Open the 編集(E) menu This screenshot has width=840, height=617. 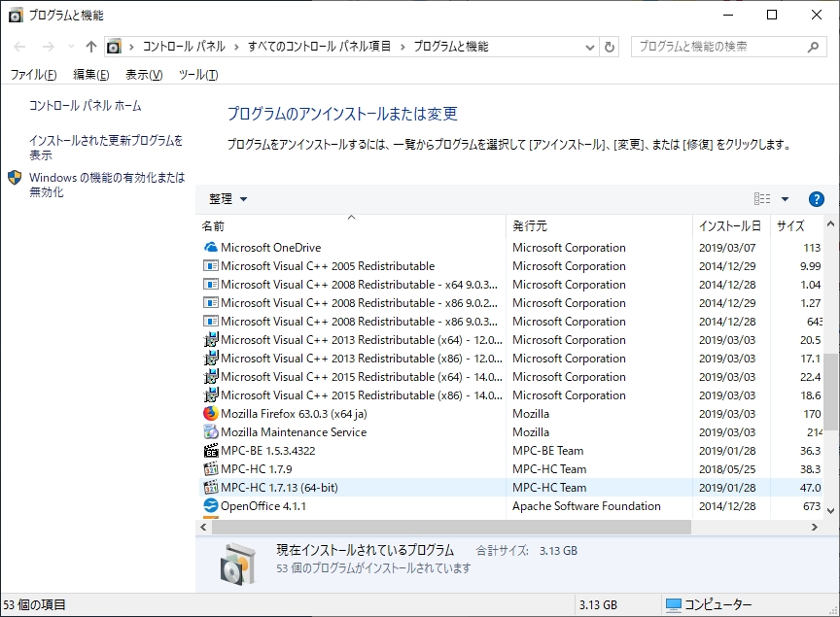pyautogui.click(x=91, y=75)
